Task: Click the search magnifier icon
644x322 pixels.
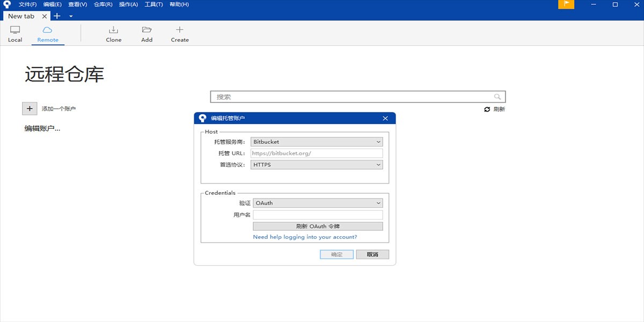Action: tap(497, 97)
